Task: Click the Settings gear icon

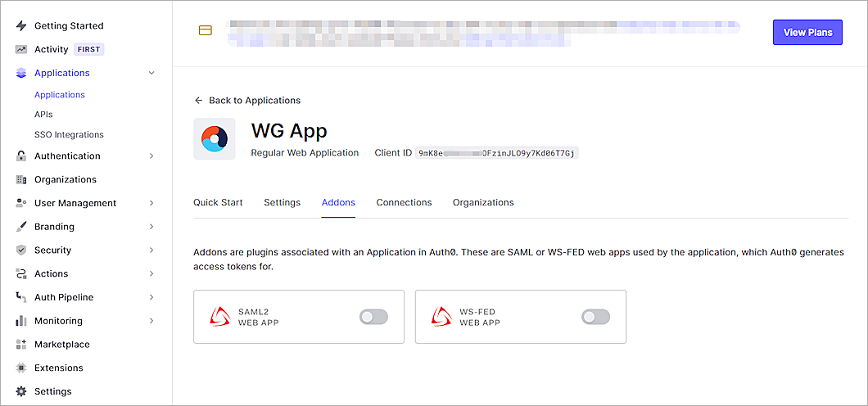Action: point(21,391)
